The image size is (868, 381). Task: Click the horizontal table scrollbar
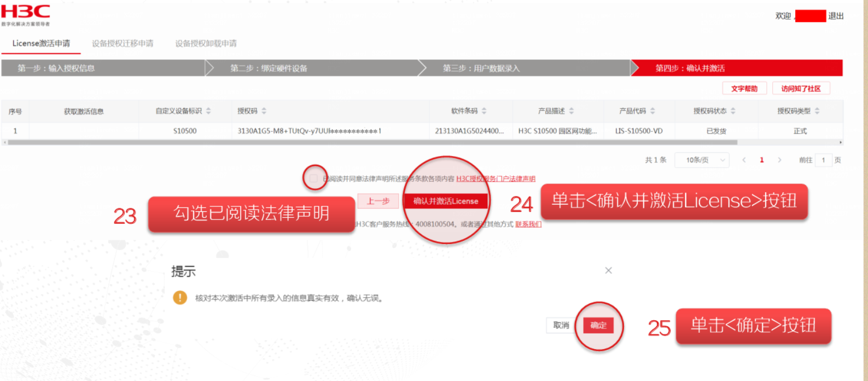point(372,142)
